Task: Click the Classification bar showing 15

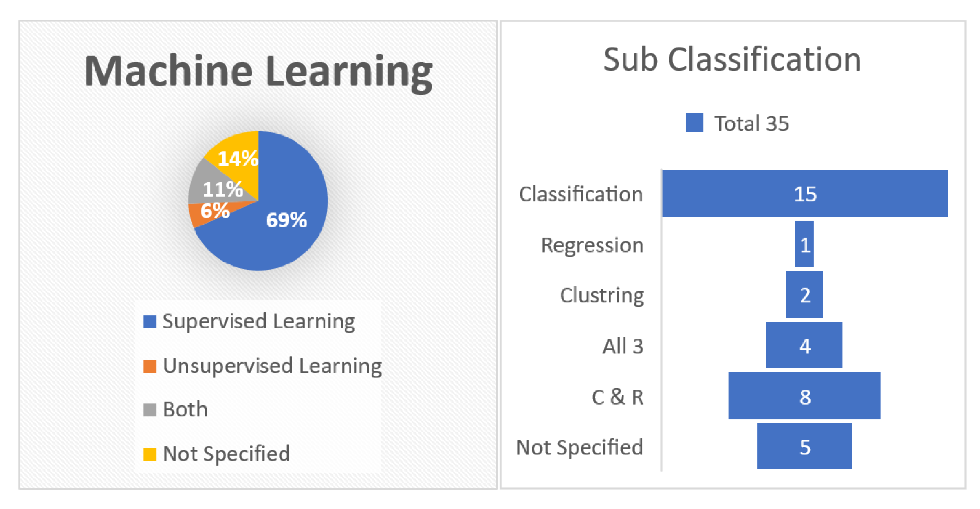Action: pyautogui.click(x=804, y=194)
